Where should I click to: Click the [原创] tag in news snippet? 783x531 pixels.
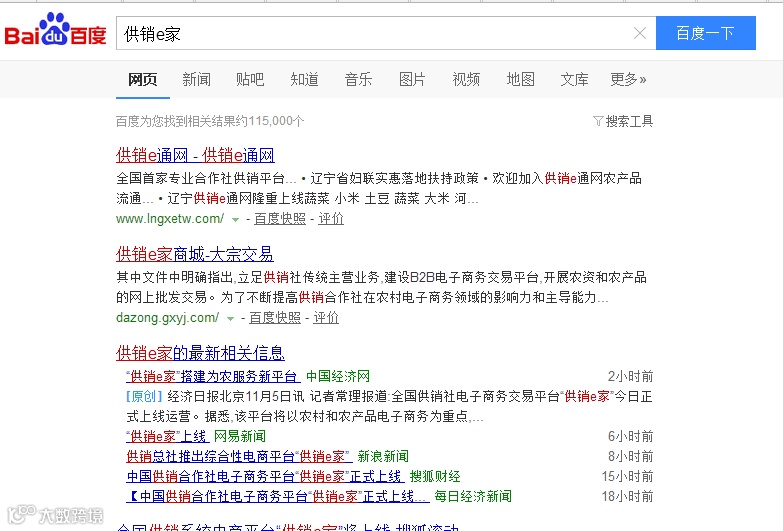144,397
